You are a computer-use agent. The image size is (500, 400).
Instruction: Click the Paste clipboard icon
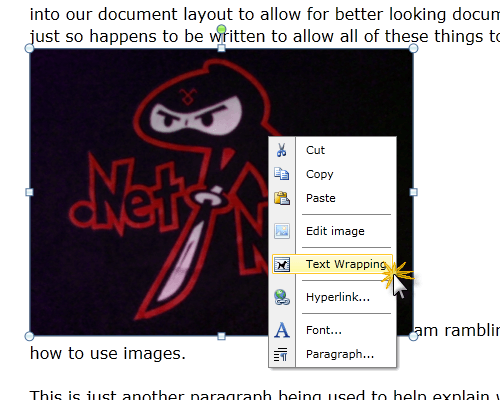click(x=282, y=198)
